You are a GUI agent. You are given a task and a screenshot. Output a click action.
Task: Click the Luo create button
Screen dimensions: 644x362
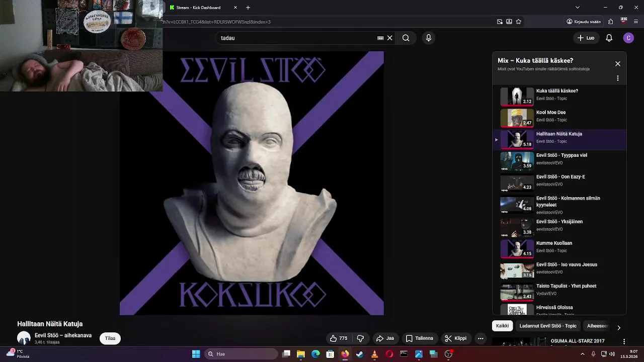[x=586, y=38]
